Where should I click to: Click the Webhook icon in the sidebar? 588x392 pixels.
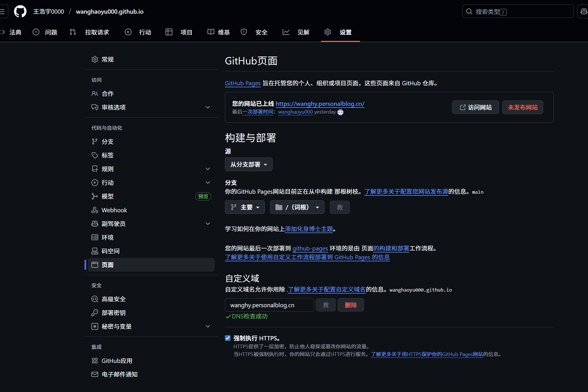coord(95,210)
